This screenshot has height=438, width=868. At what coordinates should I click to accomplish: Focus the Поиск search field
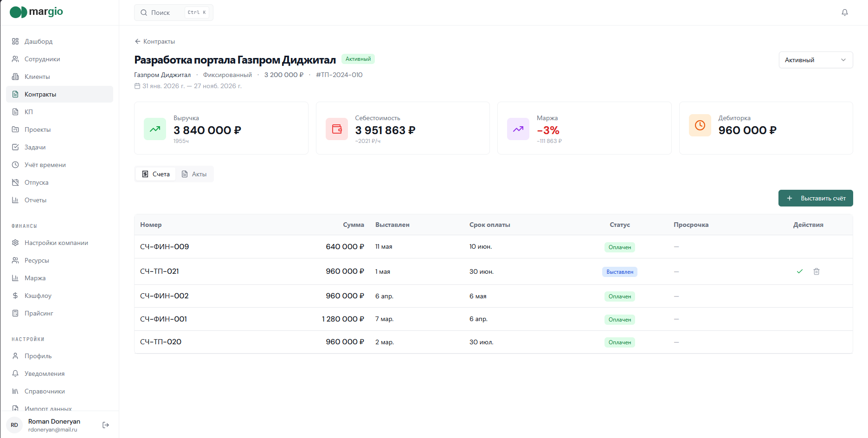[x=174, y=13]
